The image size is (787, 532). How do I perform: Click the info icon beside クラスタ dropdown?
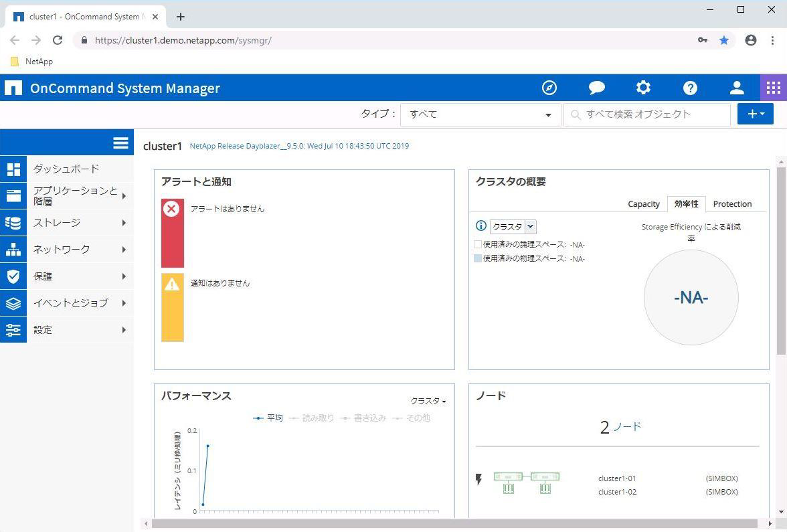point(480,226)
